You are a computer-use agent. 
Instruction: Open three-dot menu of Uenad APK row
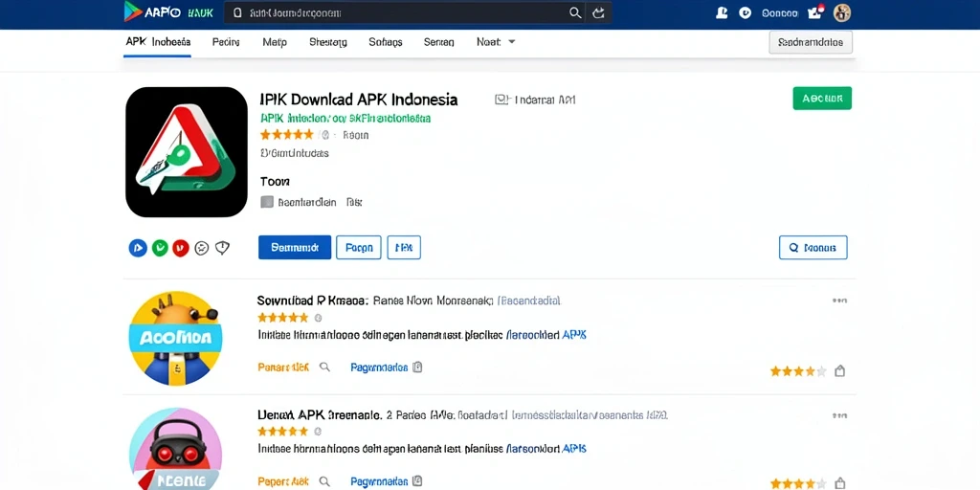point(839,415)
